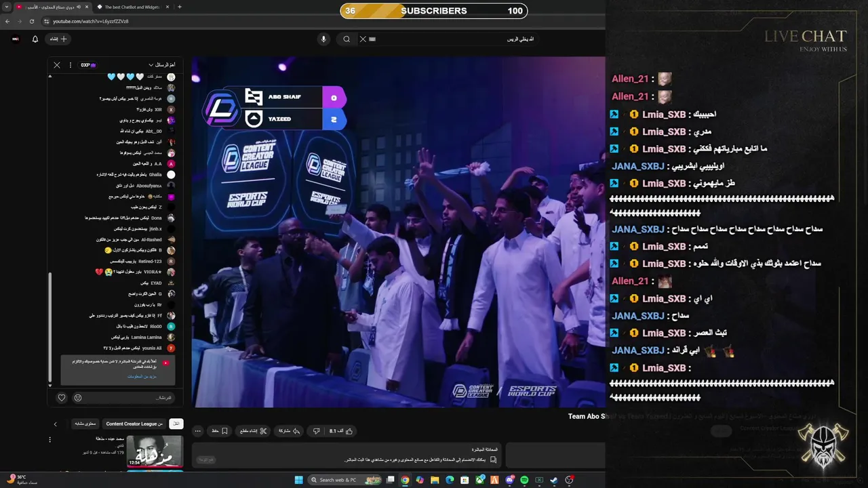Click the YouTube search magnifier button
The width and height of the screenshot is (868, 488).
(347, 39)
